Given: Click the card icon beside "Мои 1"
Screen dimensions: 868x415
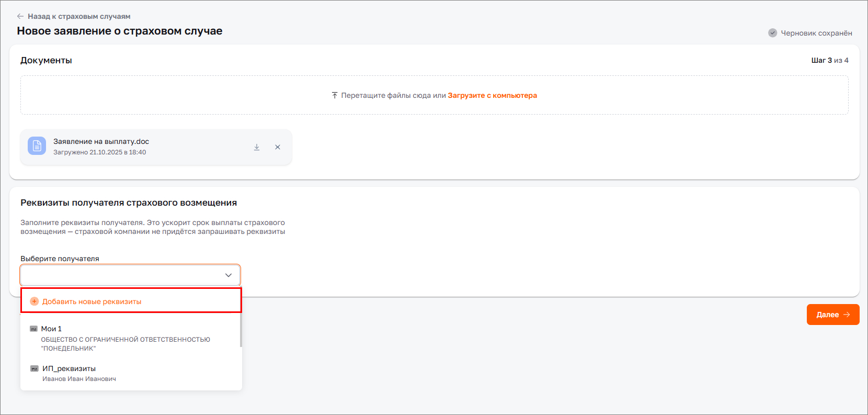Looking at the screenshot, I should (34, 329).
